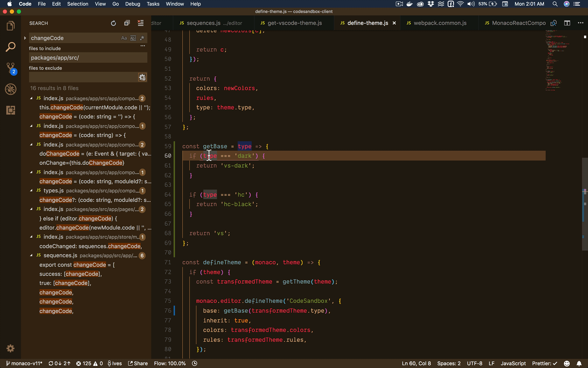Viewport: 588px width, 368px height.
Task: Collapse sequences.js search result group
Action: click(31, 255)
